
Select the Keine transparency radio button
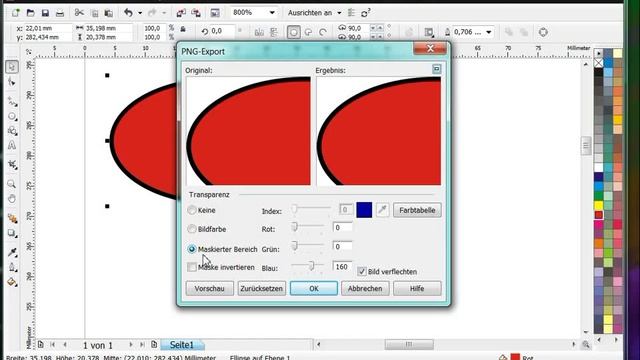[x=192, y=210]
